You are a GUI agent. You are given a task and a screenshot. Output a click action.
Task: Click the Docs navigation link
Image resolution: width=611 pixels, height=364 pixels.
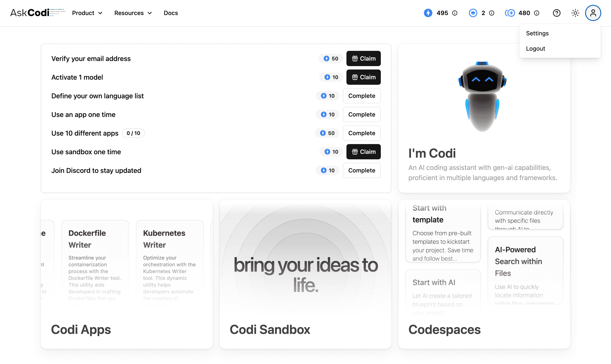pyautogui.click(x=171, y=13)
